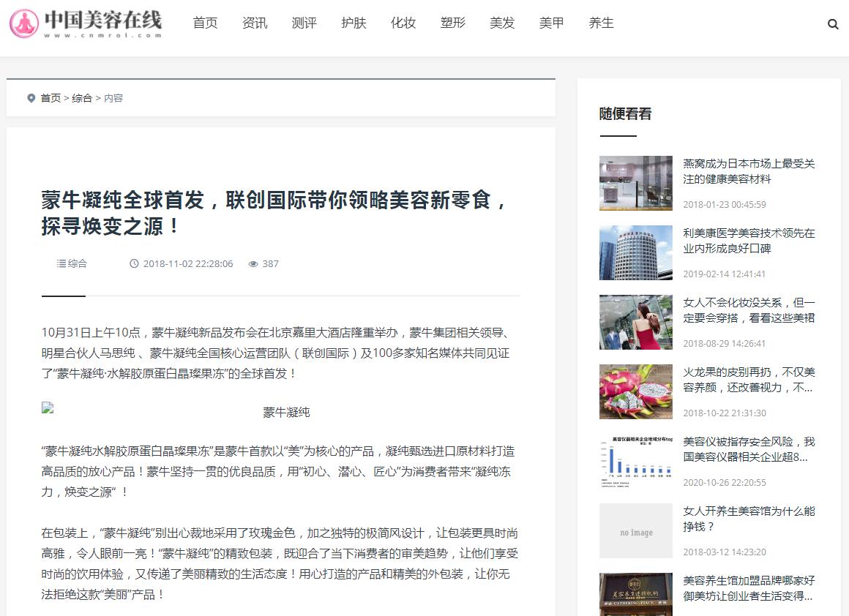The image size is (849, 616).
Task: Open article 女人不会化妆没关系
Action: point(749,310)
